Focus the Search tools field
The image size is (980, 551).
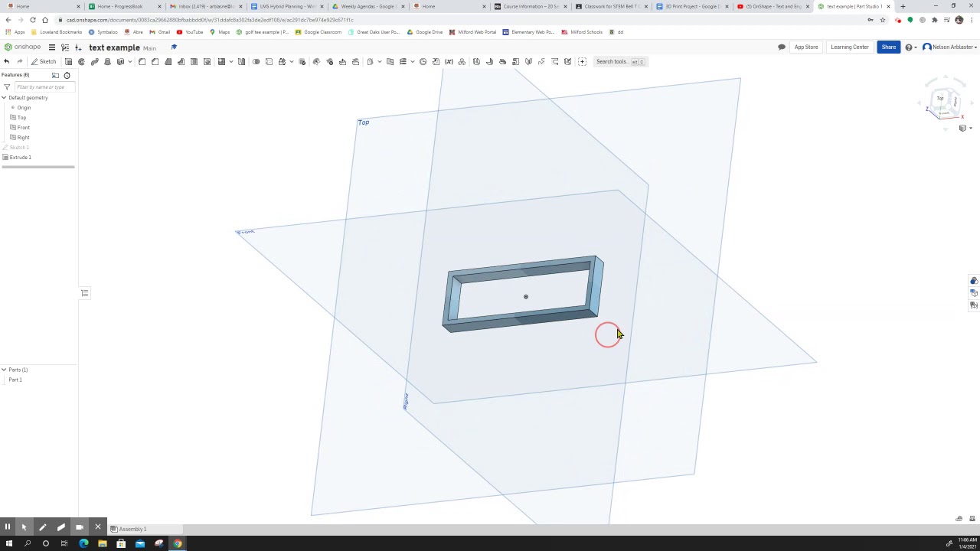coord(621,61)
